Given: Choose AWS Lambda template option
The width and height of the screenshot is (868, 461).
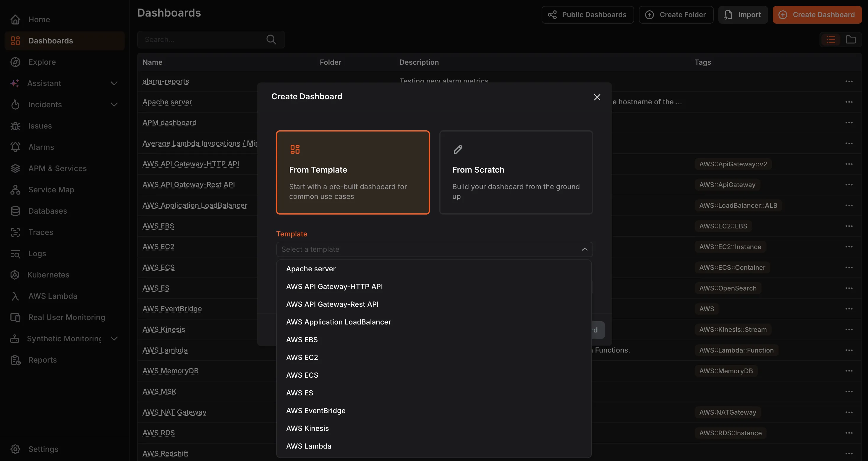Looking at the screenshot, I should coord(434,446).
